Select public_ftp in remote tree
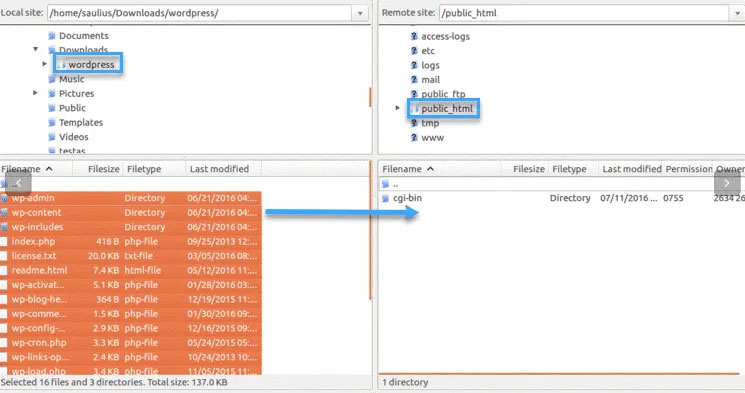The image size is (745, 393). coord(443,94)
